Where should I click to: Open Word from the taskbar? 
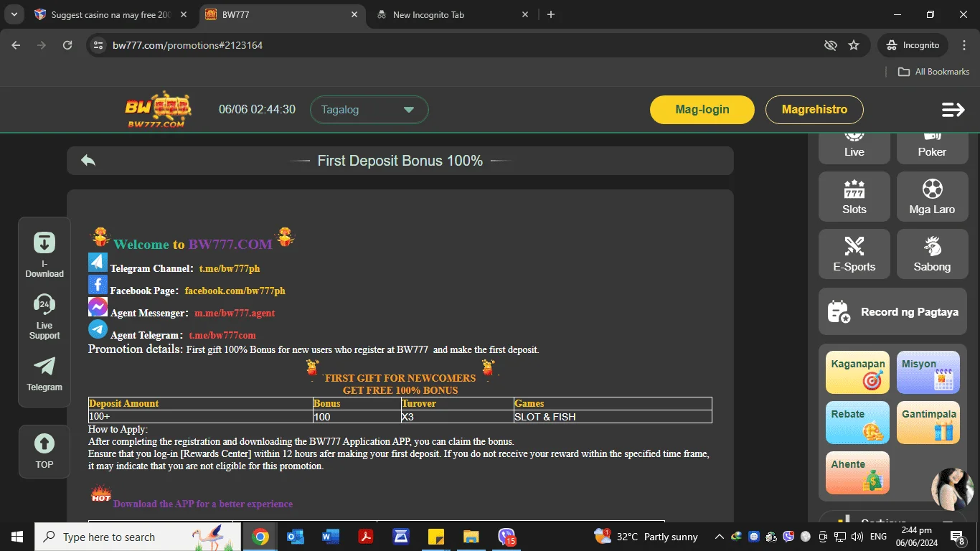[x=331, y=537]
